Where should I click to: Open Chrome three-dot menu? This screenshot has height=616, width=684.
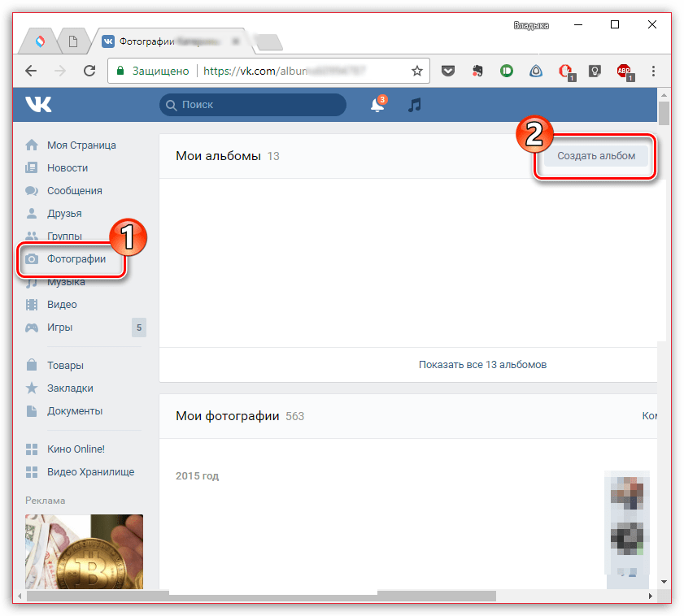[x=654, y=72]
